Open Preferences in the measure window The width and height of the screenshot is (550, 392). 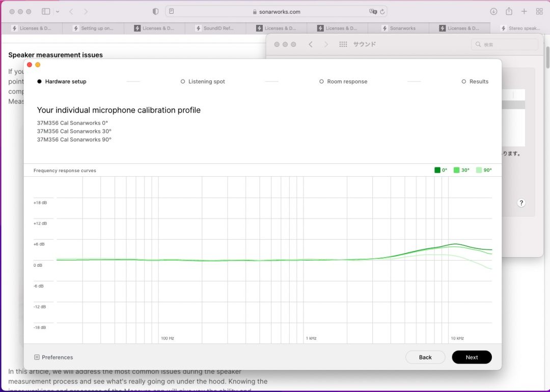click(53, 357)
